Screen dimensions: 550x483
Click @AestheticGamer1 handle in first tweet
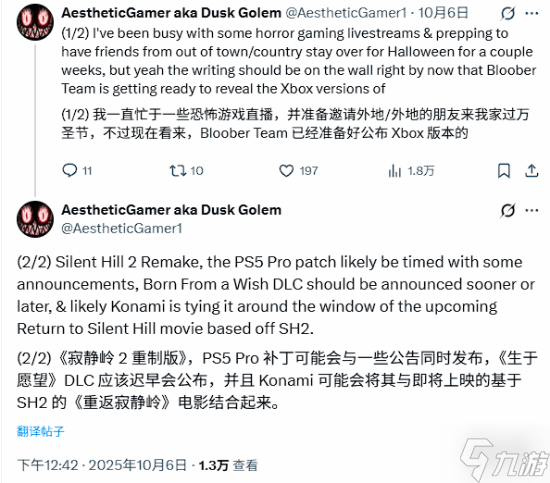tap(346, 13)
